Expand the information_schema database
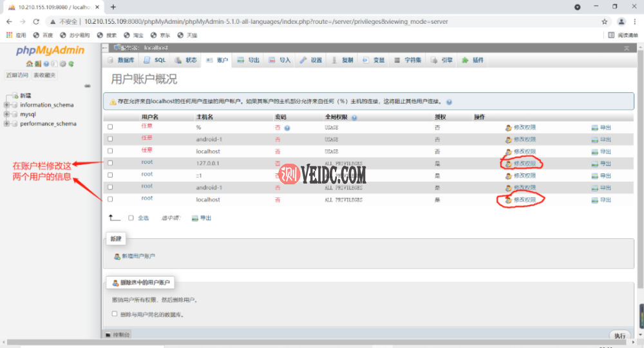The image size is (644, 348). pos(6,105)
